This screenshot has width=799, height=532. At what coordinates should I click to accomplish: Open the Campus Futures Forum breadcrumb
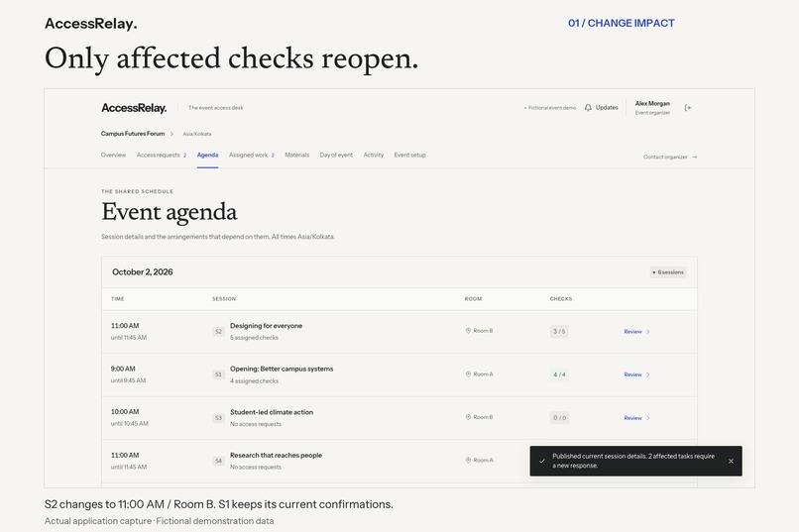[133, 134]
